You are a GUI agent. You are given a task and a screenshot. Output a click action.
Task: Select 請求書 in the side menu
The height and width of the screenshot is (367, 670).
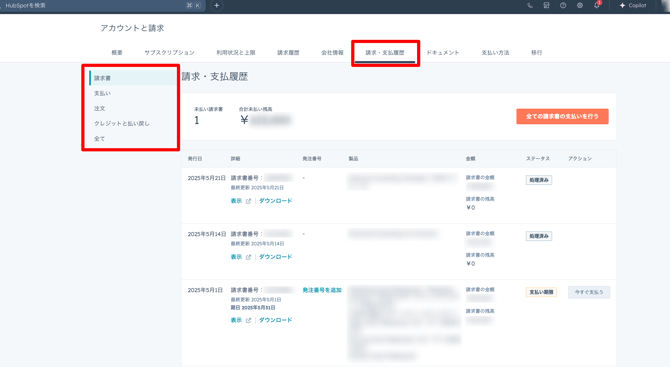(132, 78)
